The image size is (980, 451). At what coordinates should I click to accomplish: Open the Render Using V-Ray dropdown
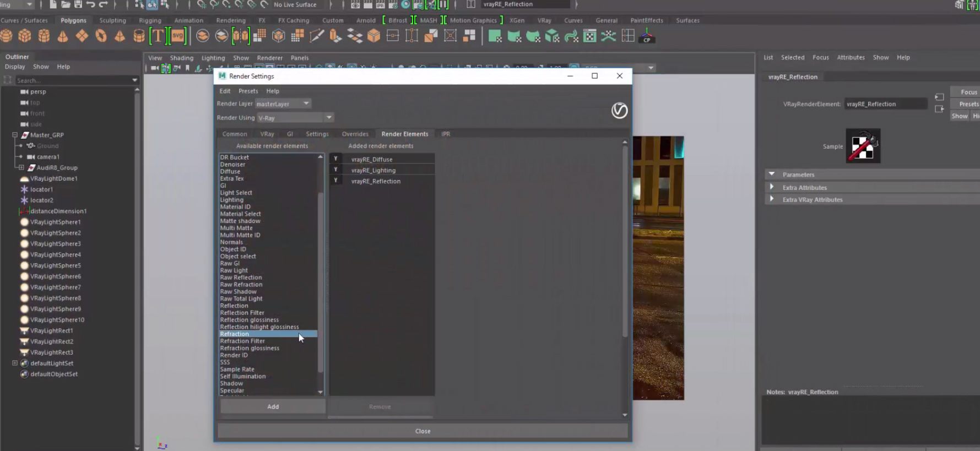(295, 118)
